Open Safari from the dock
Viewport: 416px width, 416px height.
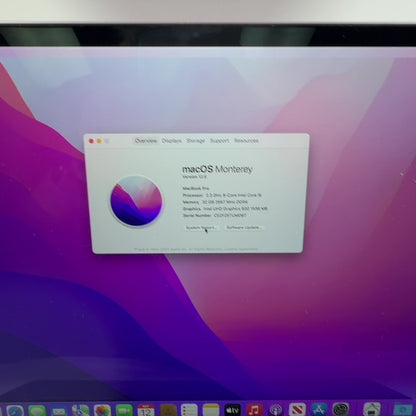(15, 411)
